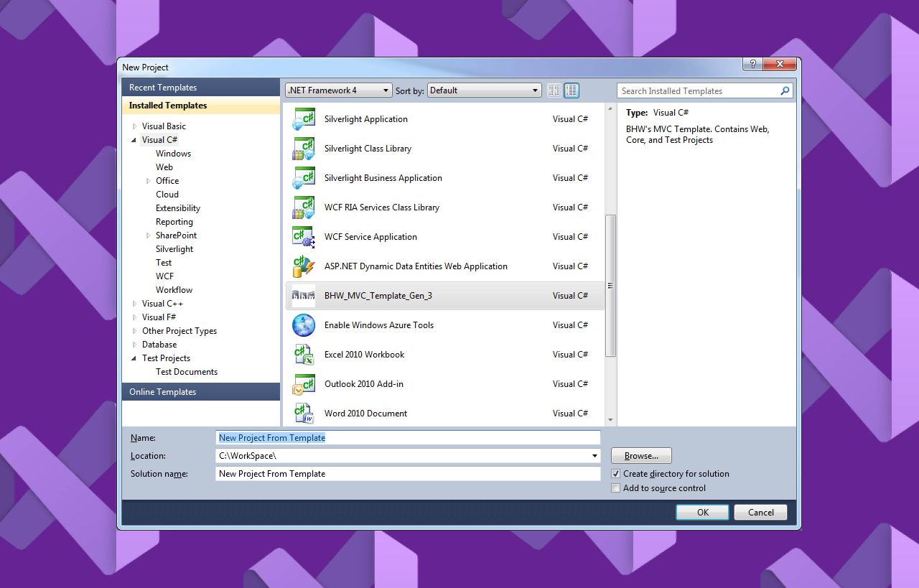Expand the Office tree node
919x588 pixels.
coord(149,181)
